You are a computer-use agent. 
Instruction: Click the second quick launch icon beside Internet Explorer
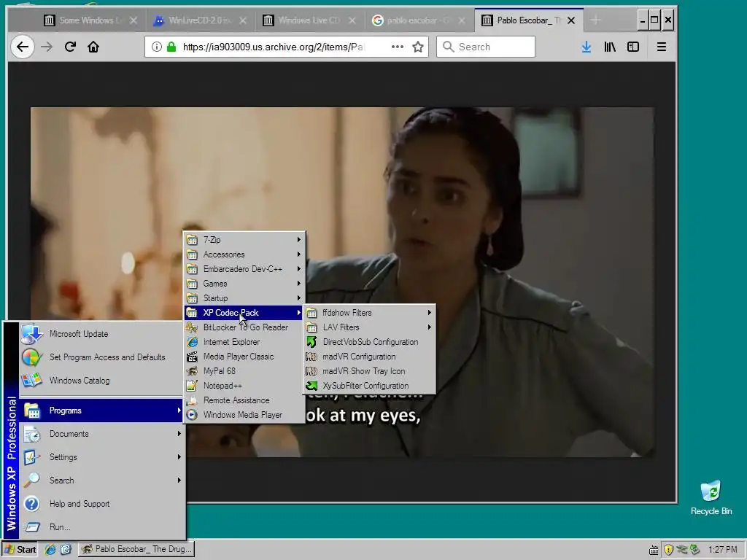[x=66, y=550]
